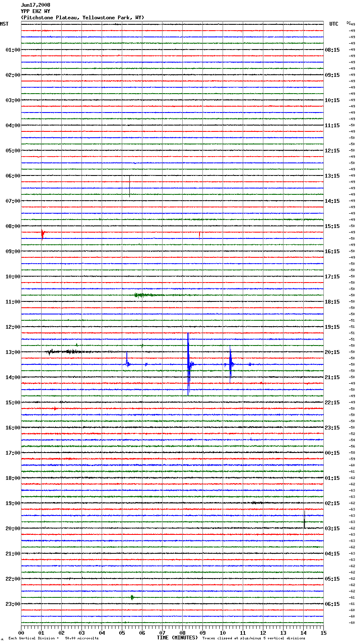Click the 15:15 UTC time label

pyautogui.click(x=332, y=226)
